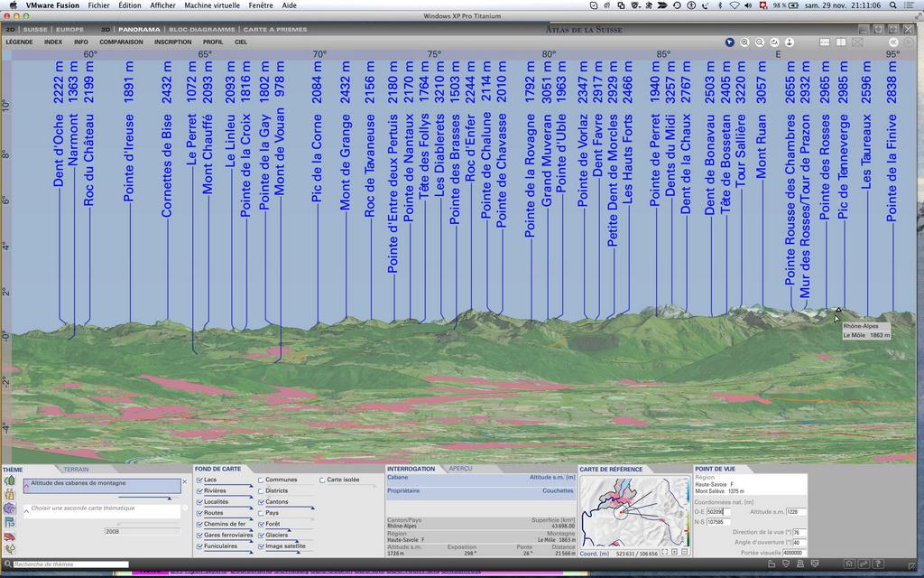Remove the Altitude des cabanes theme
Screen dimensions: 924x578
(185, 481)
